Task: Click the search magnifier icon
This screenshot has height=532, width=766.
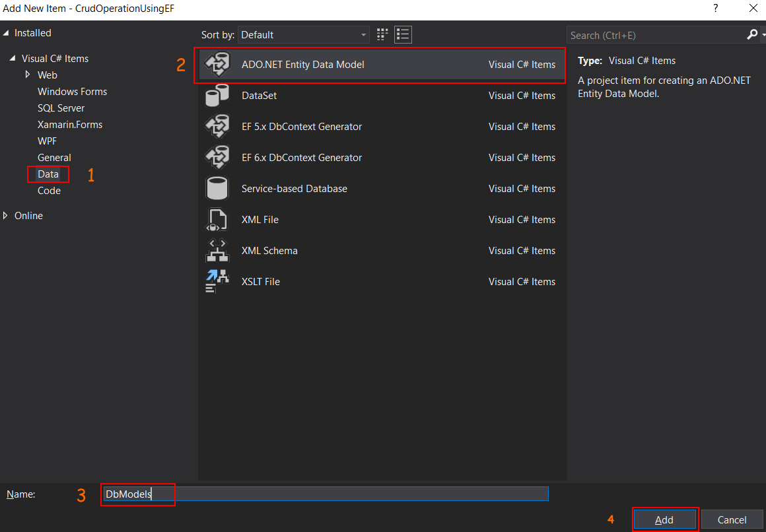Action: pos(751,34)
